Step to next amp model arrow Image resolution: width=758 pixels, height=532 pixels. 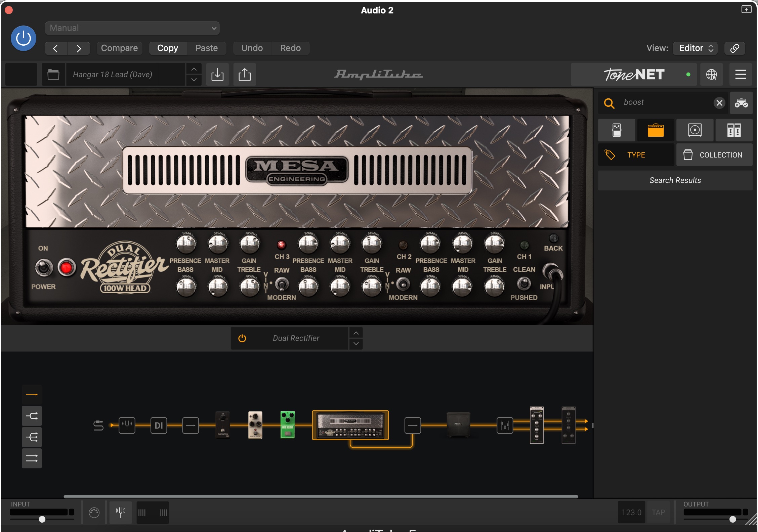[356, 344]
